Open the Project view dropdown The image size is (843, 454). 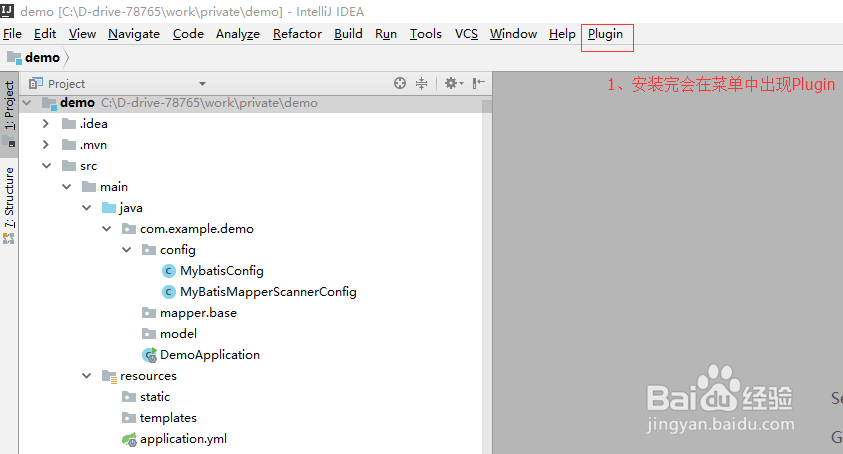tap(202, 84)
